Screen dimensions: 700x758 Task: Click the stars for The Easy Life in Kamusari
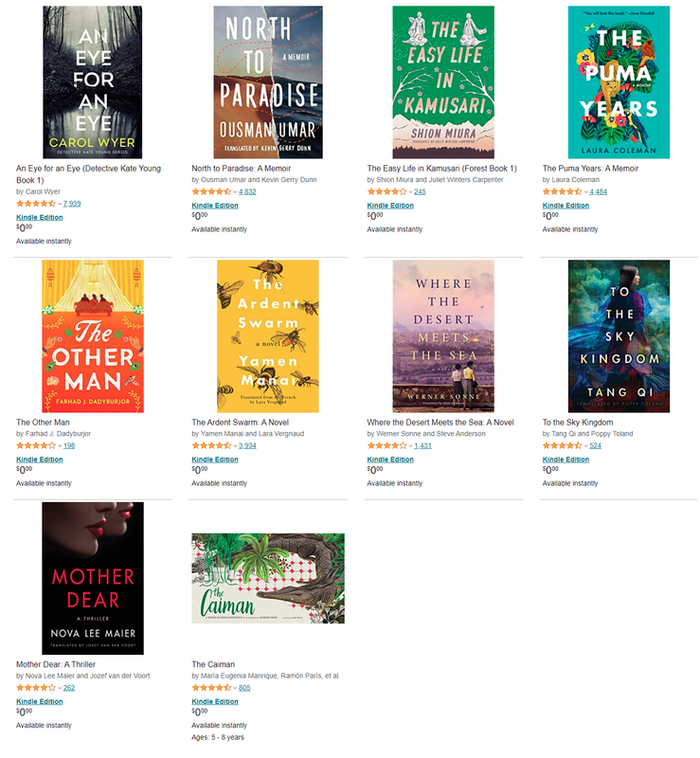(386, 191)
